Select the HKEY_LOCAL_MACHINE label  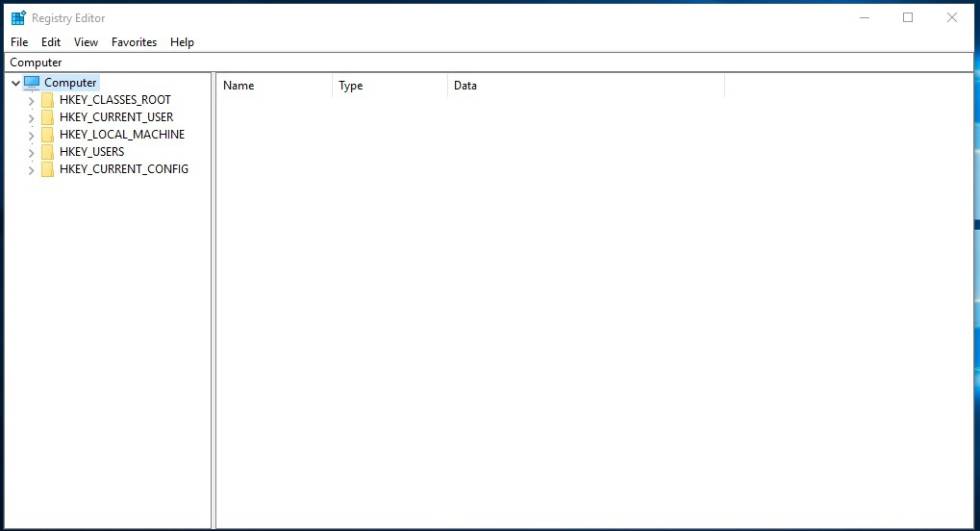[122, 134]
